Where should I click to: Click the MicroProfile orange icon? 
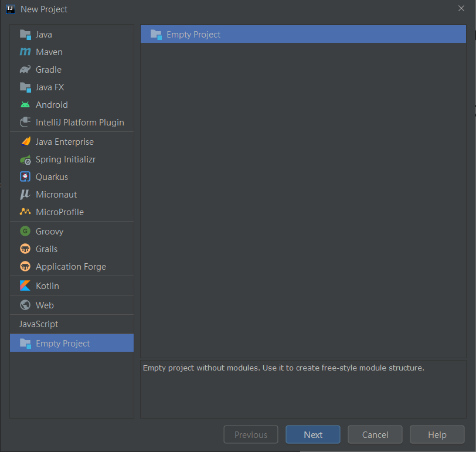[x=25, y=212]
